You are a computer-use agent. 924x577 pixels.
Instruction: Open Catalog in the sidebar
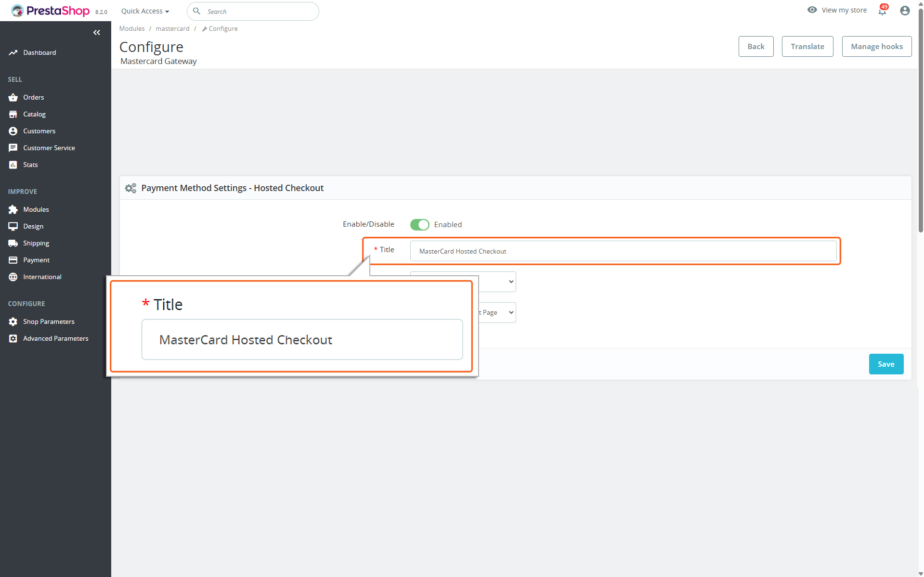click(34, 115)
